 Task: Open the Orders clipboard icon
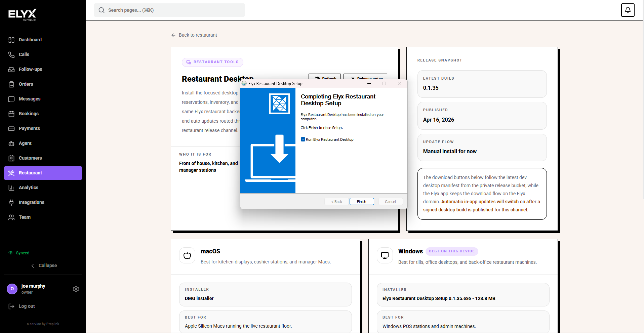[x=11, y=84]
